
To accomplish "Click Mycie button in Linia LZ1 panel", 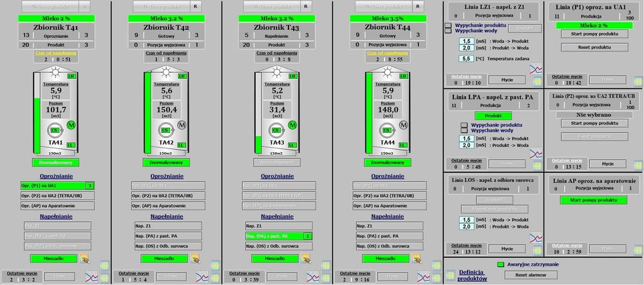I will pyautogui.click(x=507, y=80).
